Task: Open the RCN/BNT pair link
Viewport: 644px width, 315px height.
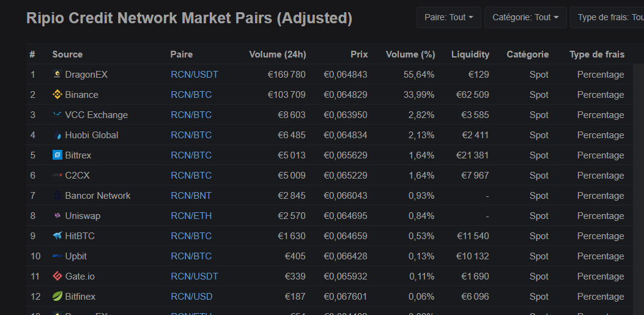Action: tap(193, 196)
